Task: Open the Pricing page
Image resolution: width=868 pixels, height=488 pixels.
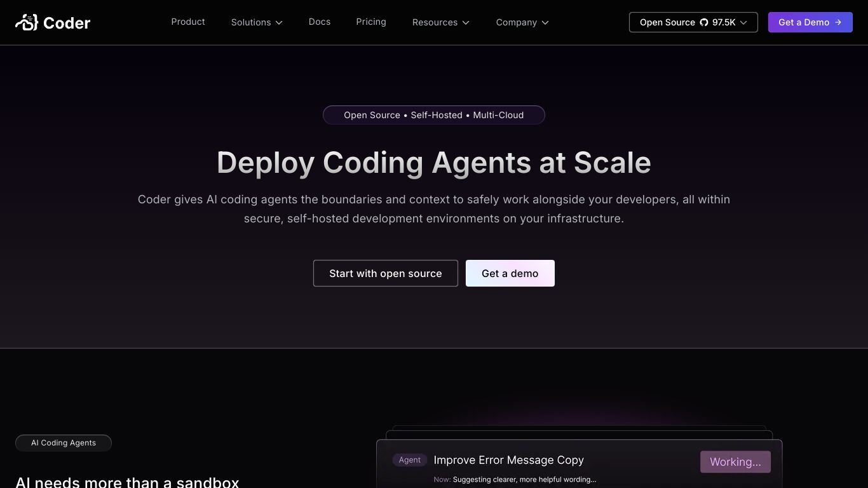Action: tap(371, 22)
